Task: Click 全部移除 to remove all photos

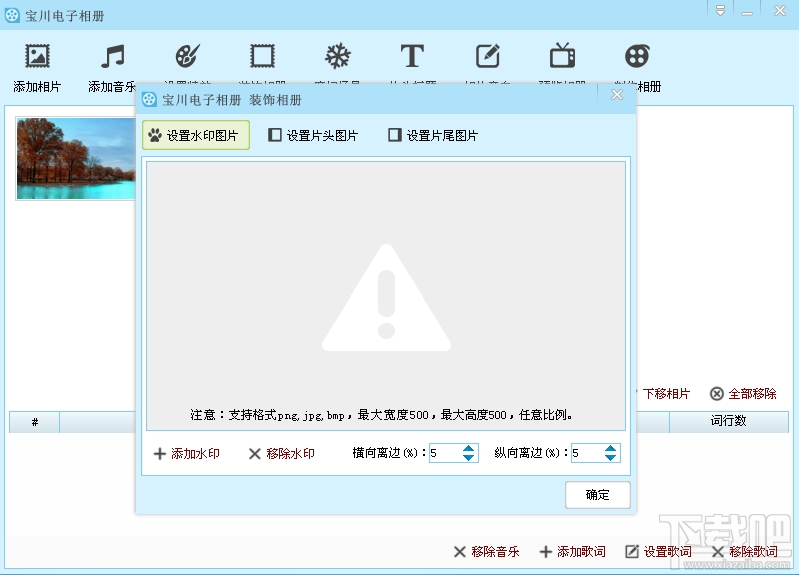Action: click(743, 394)
